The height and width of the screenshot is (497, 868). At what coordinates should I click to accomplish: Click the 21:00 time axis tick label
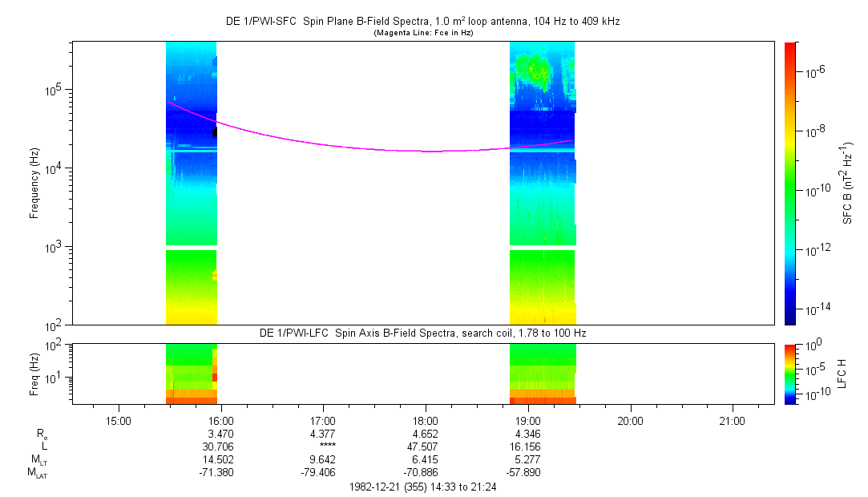point(732,420)
